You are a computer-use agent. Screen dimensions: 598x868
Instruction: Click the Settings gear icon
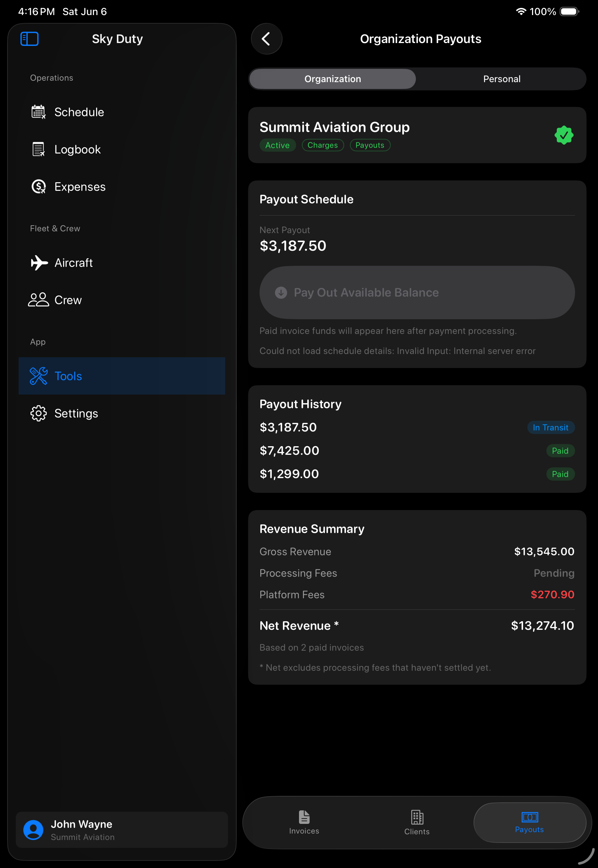[x=38, y=414]
